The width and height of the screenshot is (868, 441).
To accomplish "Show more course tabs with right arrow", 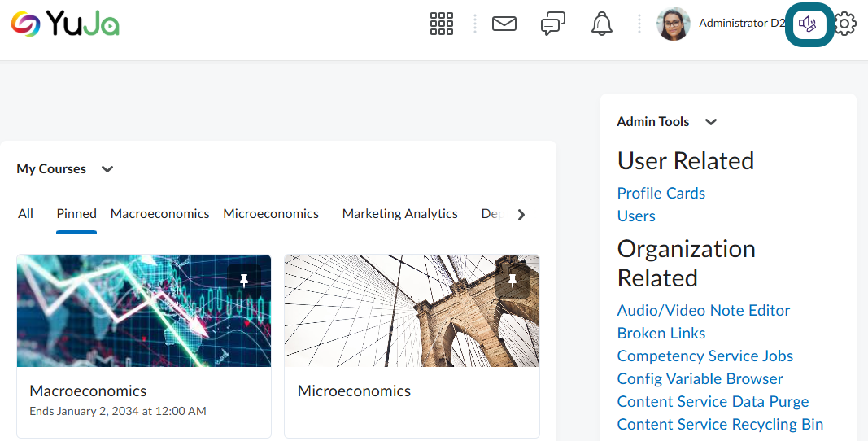I will (521, 215).
